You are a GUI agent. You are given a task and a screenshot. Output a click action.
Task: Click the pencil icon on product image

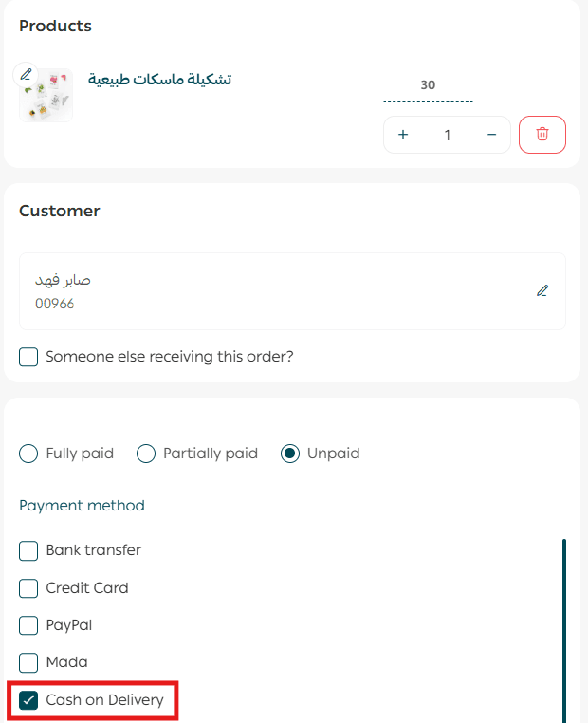[26, 74]
